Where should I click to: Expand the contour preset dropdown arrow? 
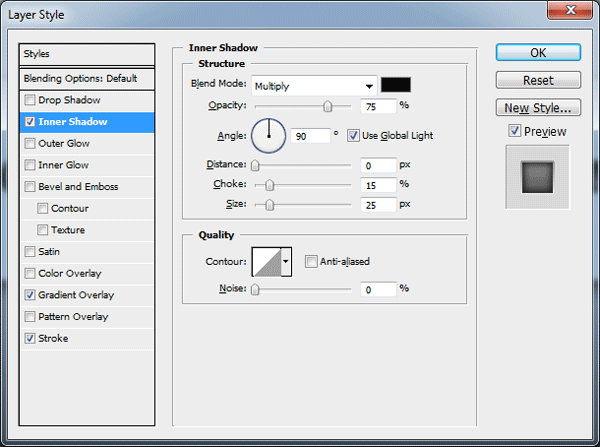point(286,262)
